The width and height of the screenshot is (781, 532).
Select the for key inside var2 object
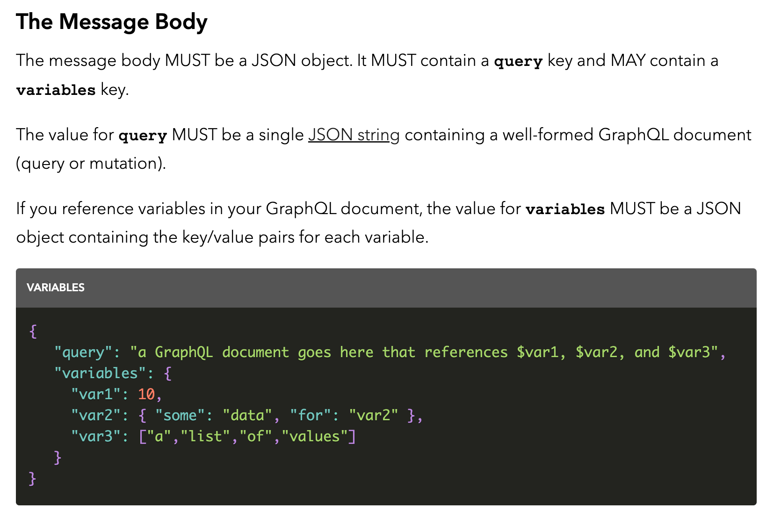tap(311, 415)
